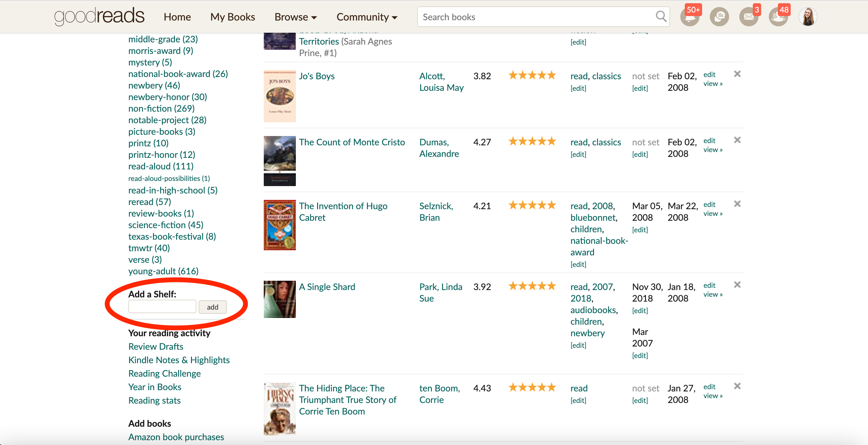Open your profile avatar menu

tap(808, 16)
